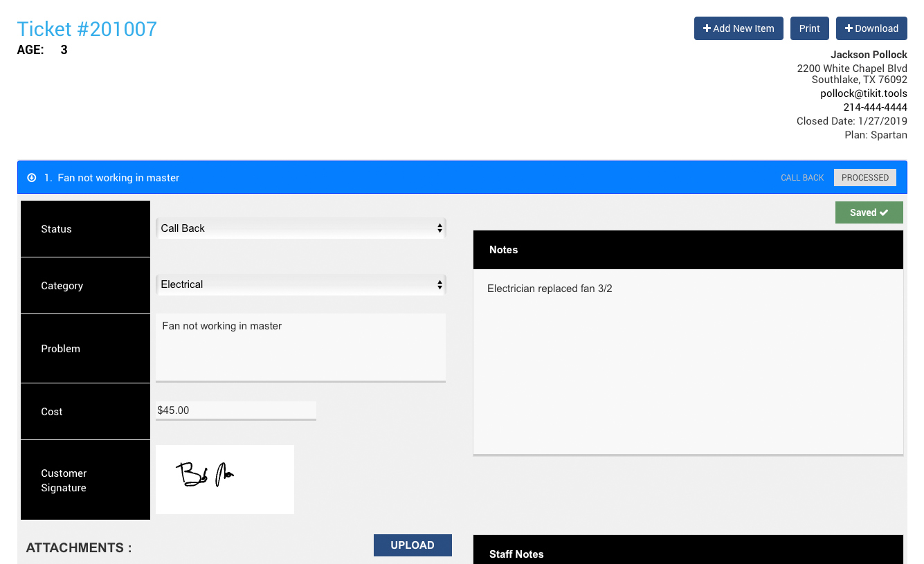Click the customer email pollock@tikit.tools
The width and height of the screenshot is (924, 564).
863,93
